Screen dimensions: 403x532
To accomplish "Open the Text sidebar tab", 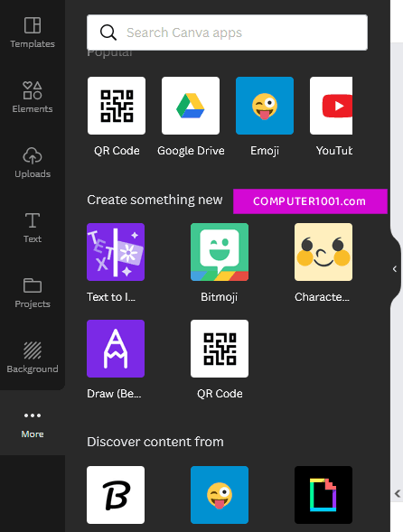I will point(33,228).
